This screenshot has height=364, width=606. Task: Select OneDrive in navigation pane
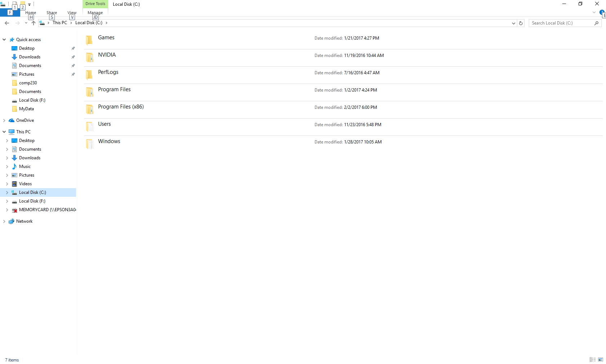coord(25,120)
